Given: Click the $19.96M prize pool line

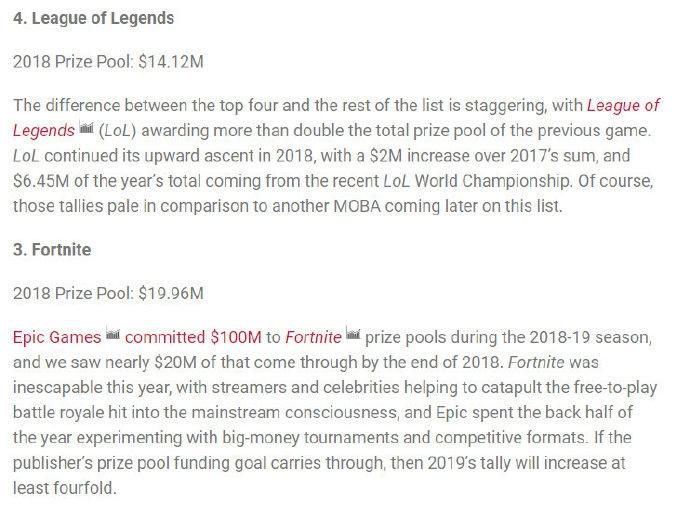Looking at the screenshot, I should pyautogui.click(x=108, y=293).
